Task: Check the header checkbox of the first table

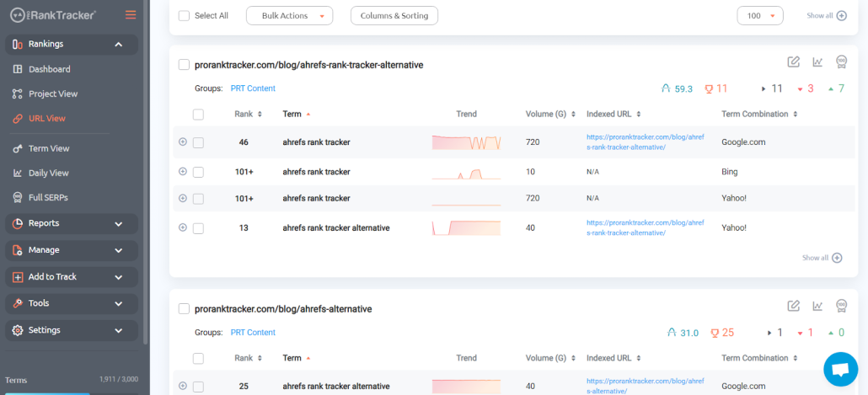Action: point(198,115)
